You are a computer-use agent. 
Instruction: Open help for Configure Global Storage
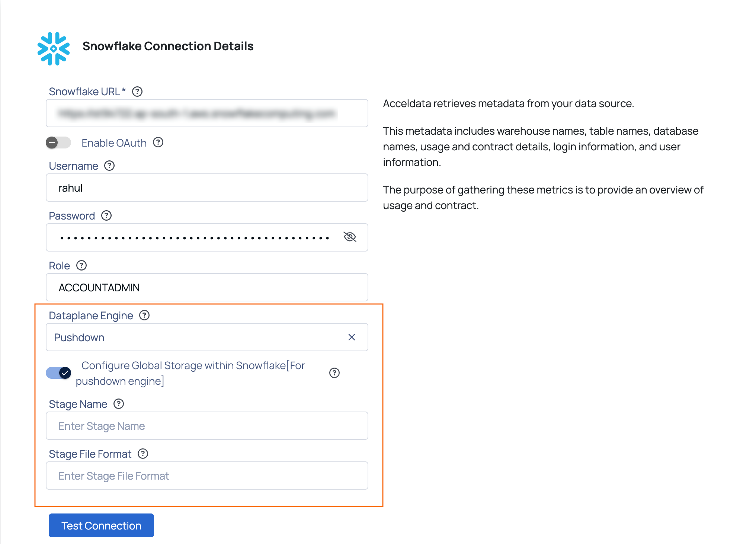334,373
